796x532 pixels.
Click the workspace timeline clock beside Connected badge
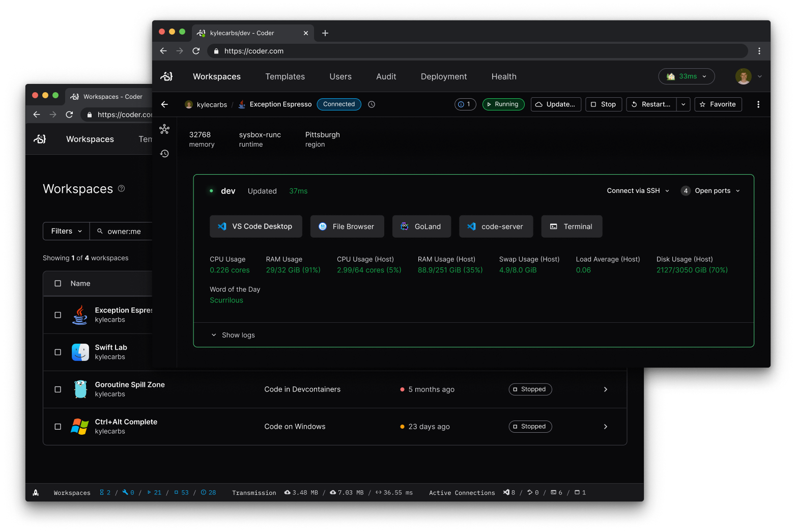tap(371, 104)
